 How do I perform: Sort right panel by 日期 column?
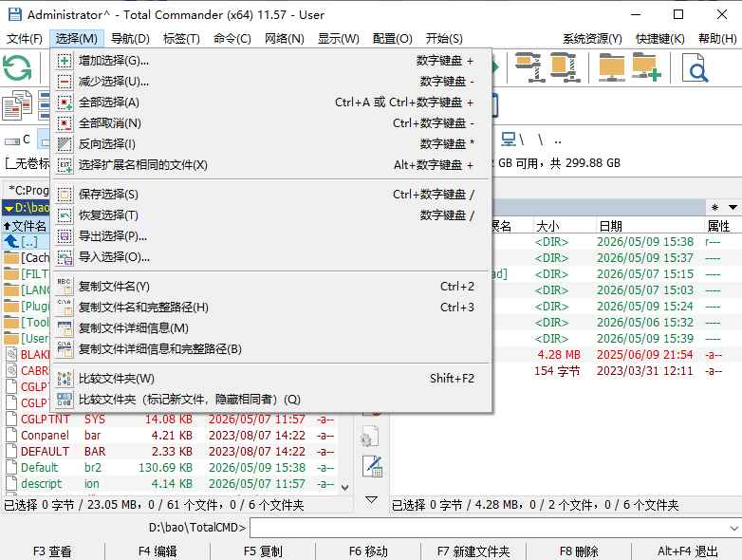(649, 226)
